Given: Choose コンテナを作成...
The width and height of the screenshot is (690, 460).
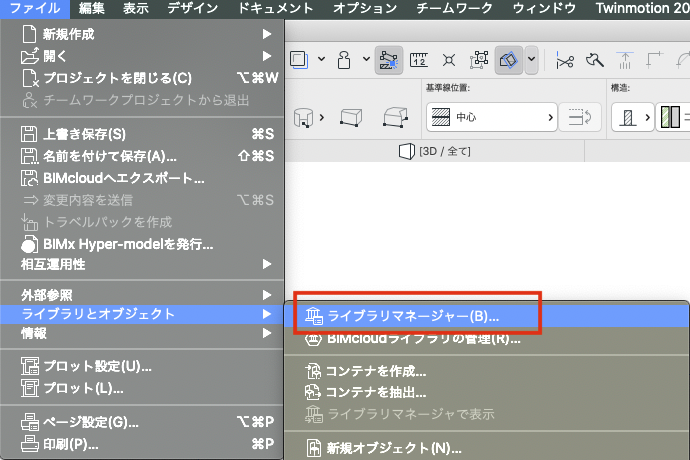Looking at the screenshot, I should point(487,371).
